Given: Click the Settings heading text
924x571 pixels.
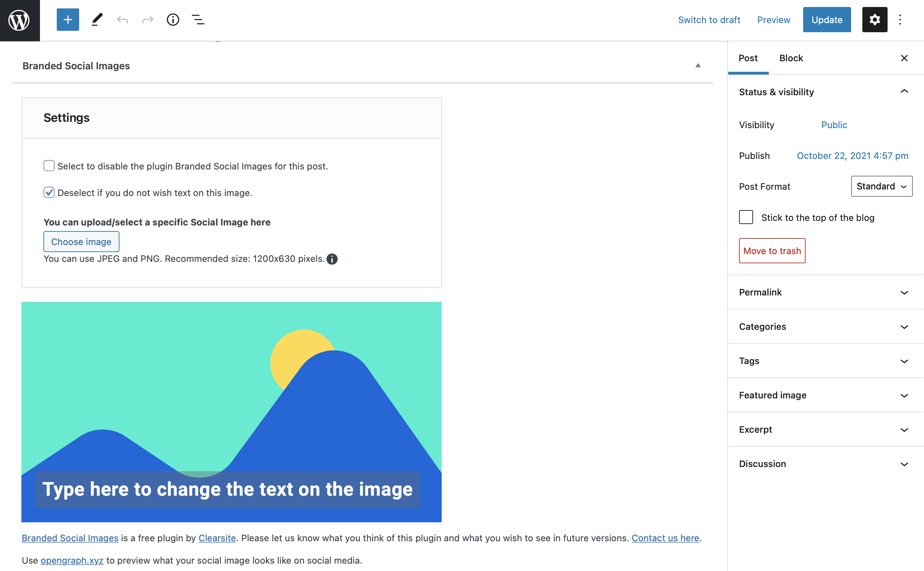Looking at the screenshot, I should 67,118.
